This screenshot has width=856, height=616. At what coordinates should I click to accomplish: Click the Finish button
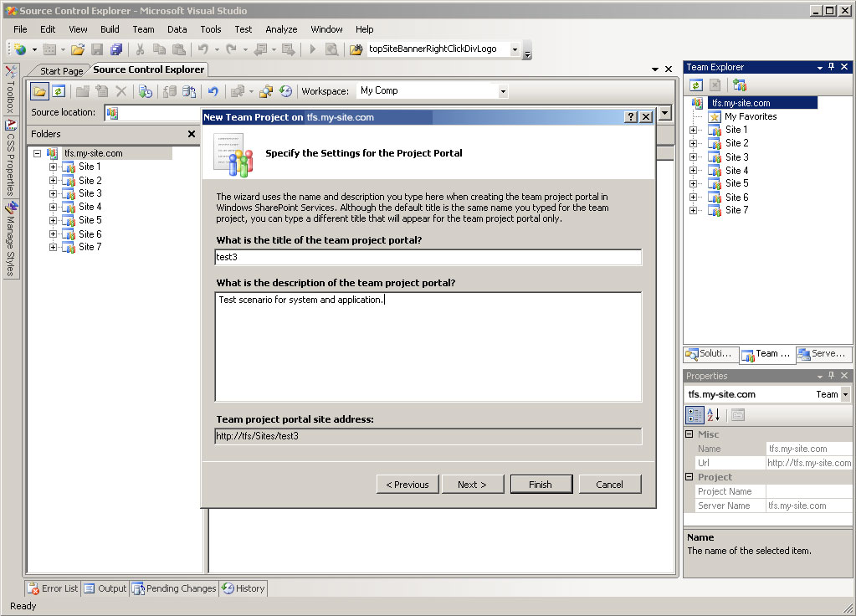coord(541,485)
